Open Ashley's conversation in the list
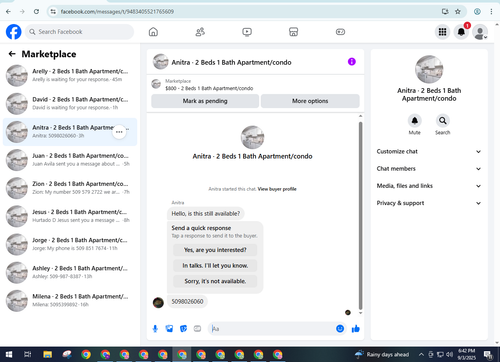Screen dimensions: 500x362 coord(70,273)
